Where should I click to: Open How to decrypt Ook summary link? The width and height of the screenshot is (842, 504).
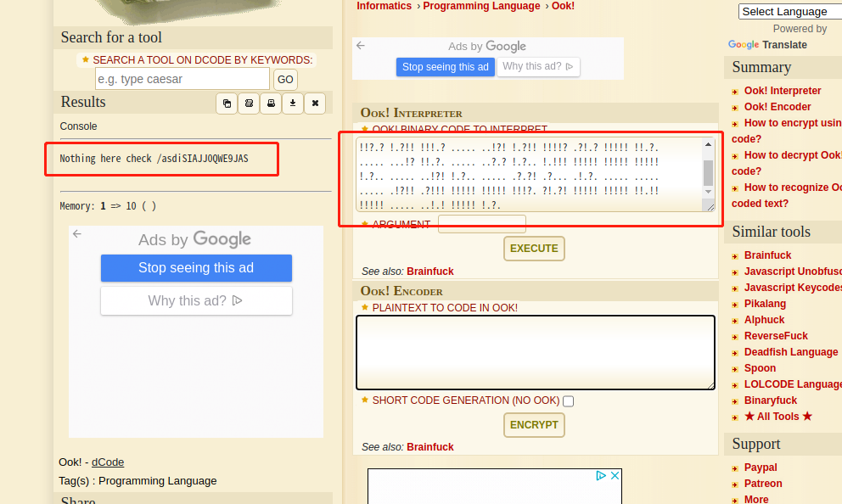click(x=786, y=163)
